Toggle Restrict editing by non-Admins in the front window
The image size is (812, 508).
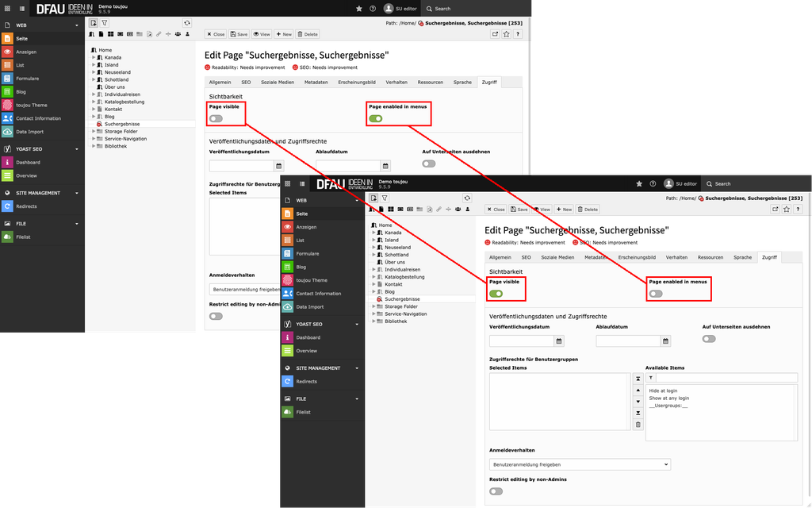point(496,491)
